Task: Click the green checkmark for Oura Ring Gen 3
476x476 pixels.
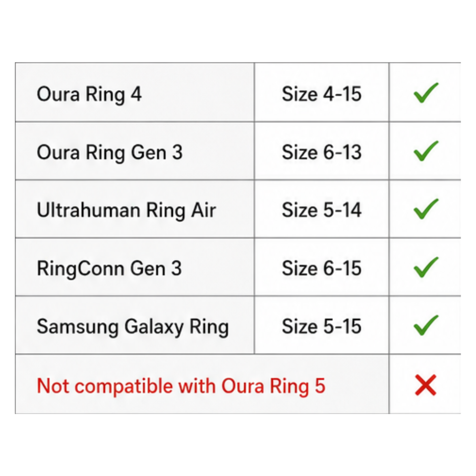Action: [x=426, y=151]
